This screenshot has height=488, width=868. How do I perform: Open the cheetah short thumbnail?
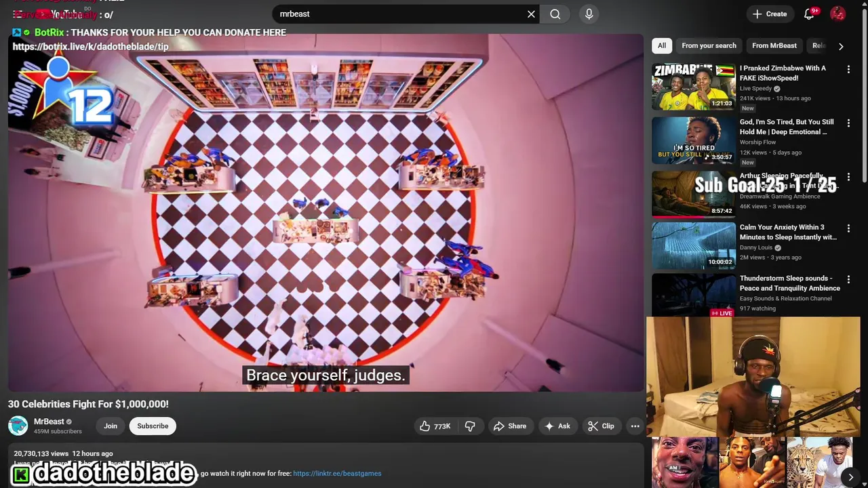tap(819, 463)
